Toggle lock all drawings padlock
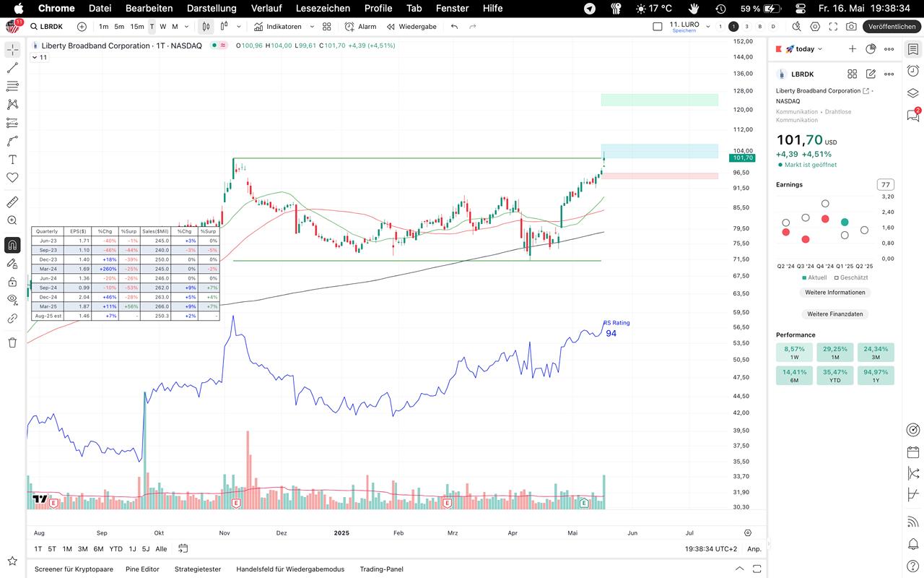Viewport: 924px width, 578px height. click(12, 282)
